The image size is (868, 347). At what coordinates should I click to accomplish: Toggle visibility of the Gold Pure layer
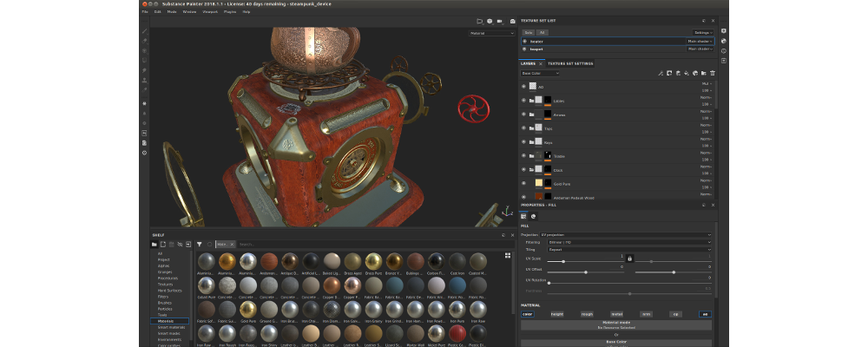pos(523,183)
